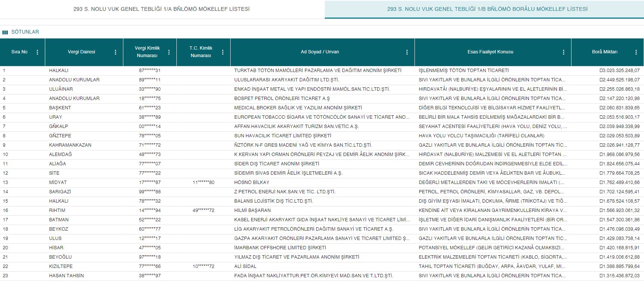Screen dimensions: 644x281
Task: Click HÜSNÜ BİLKAY name cell
Action: tap(252, 182)
